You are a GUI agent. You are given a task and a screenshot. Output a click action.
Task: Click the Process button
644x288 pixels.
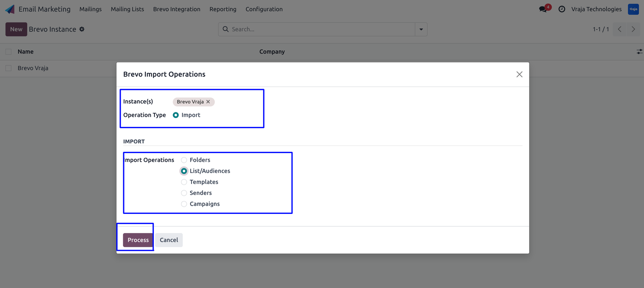pos(138,240)
